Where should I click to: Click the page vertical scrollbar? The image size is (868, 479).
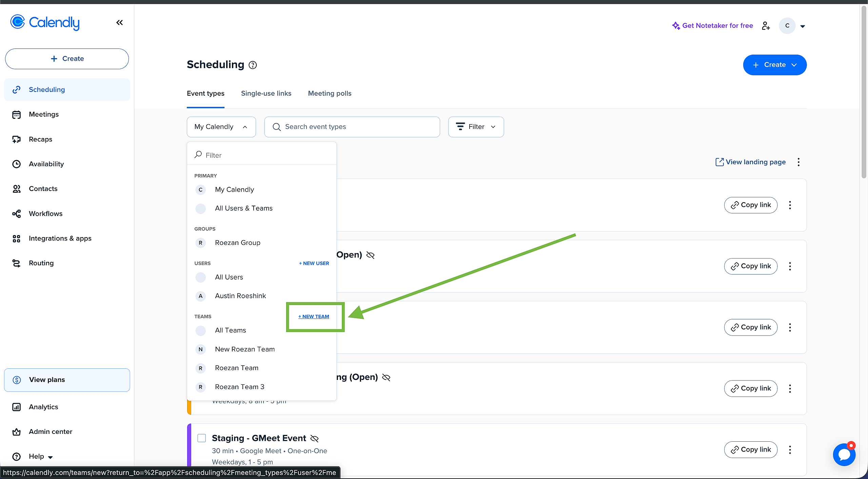[x=864, y=92]
